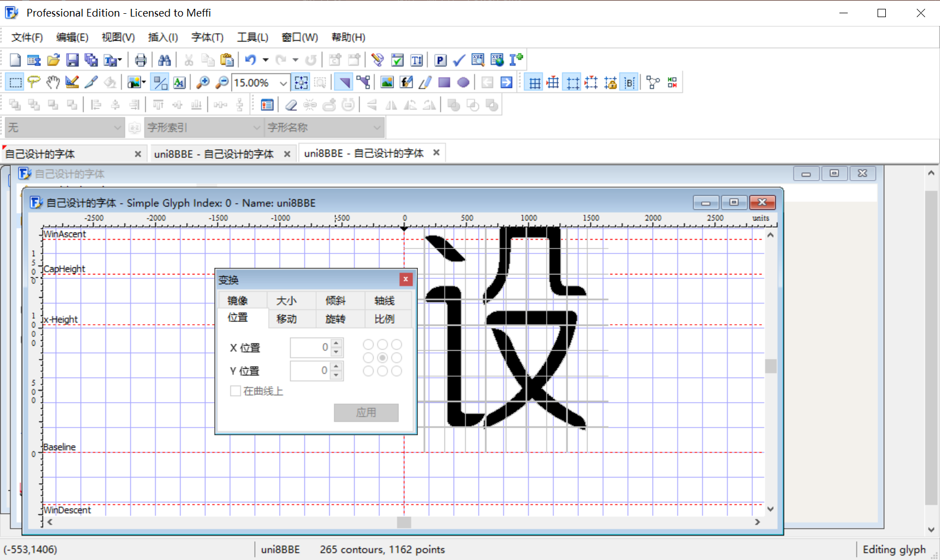
Task: Click the 应用 button
Action: [366, 413]
